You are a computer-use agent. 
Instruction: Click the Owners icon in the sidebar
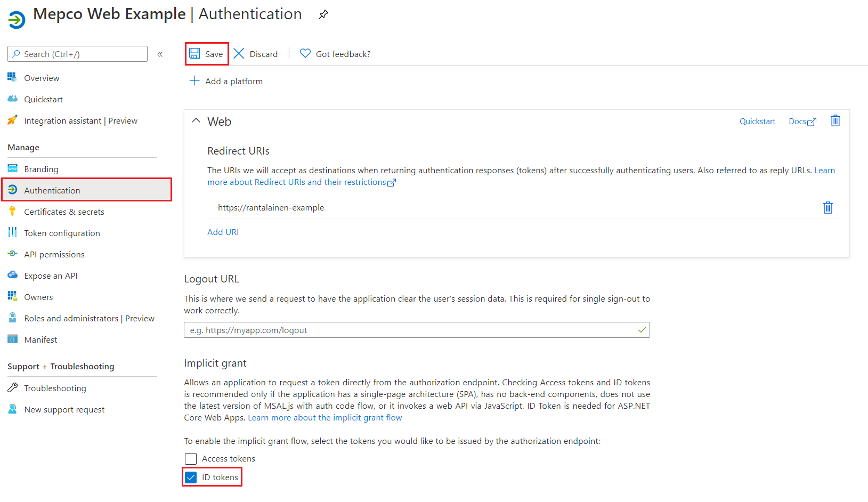[12, 297]
